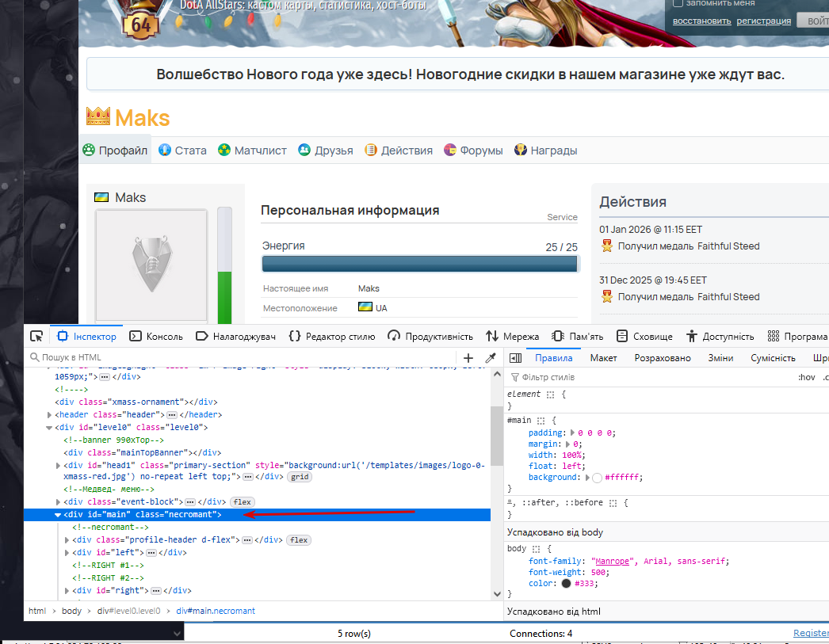Expand the div id=right node
The width and height of the screenshot is (829, 644).
pyautogui.click(x=67, y=591)
